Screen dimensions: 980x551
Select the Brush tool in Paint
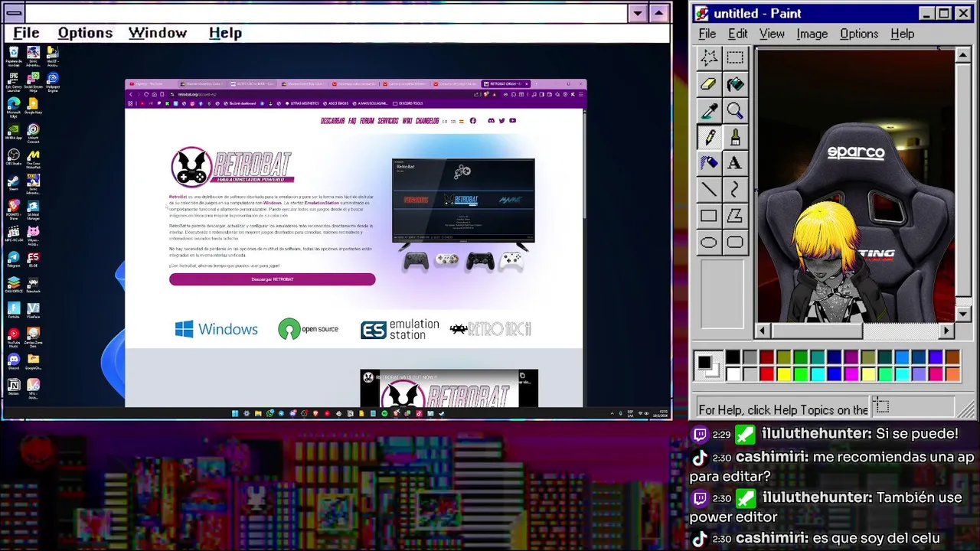point(735,137)
